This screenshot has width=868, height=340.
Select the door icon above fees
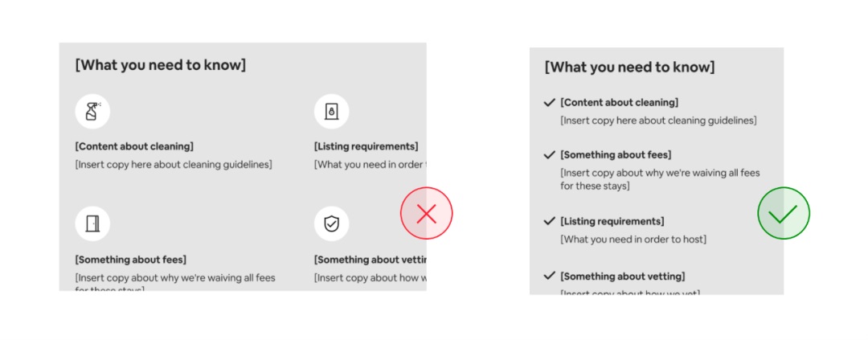92,223
